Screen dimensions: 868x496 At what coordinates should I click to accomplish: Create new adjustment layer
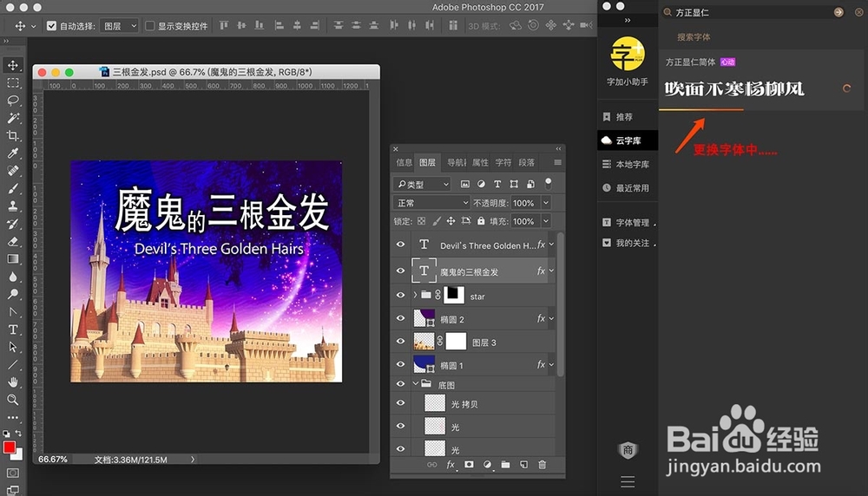coord(487,465)
